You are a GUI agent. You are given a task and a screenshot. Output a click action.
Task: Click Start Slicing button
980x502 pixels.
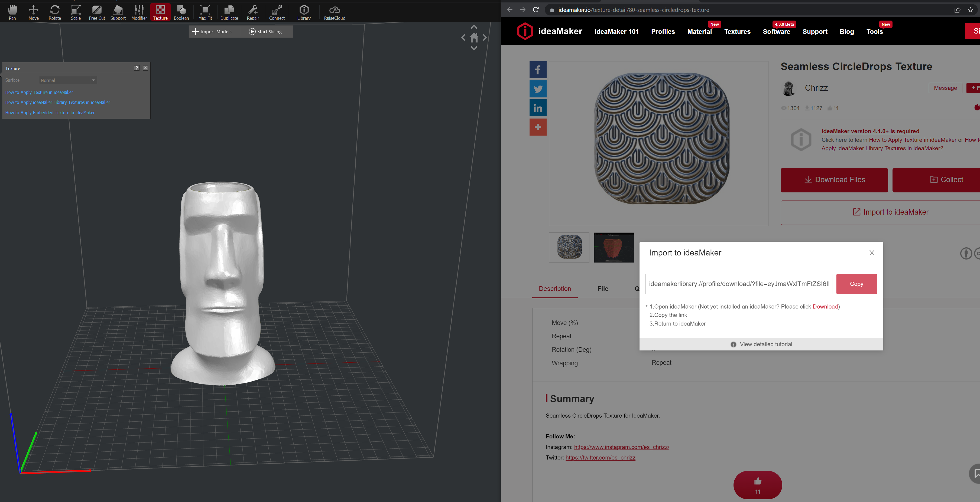coord(265,32)
